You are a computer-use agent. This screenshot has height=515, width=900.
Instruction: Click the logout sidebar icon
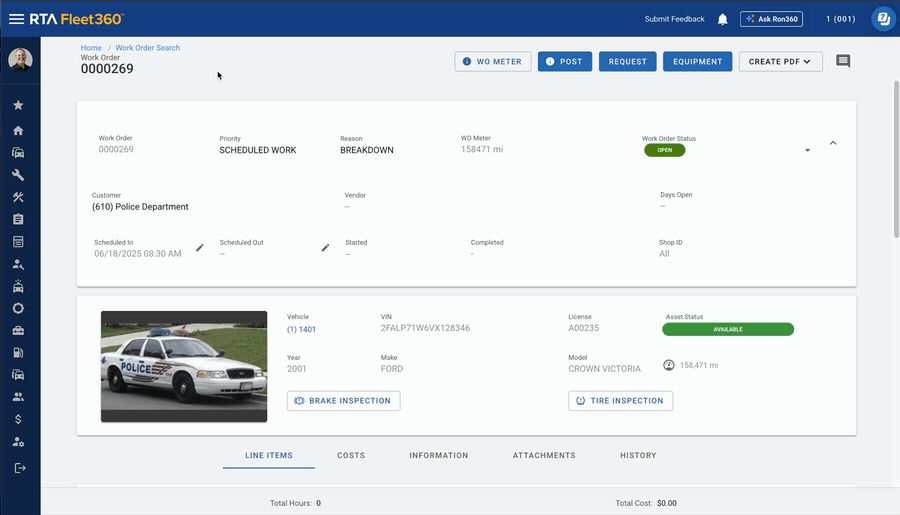tap(20, 468)
